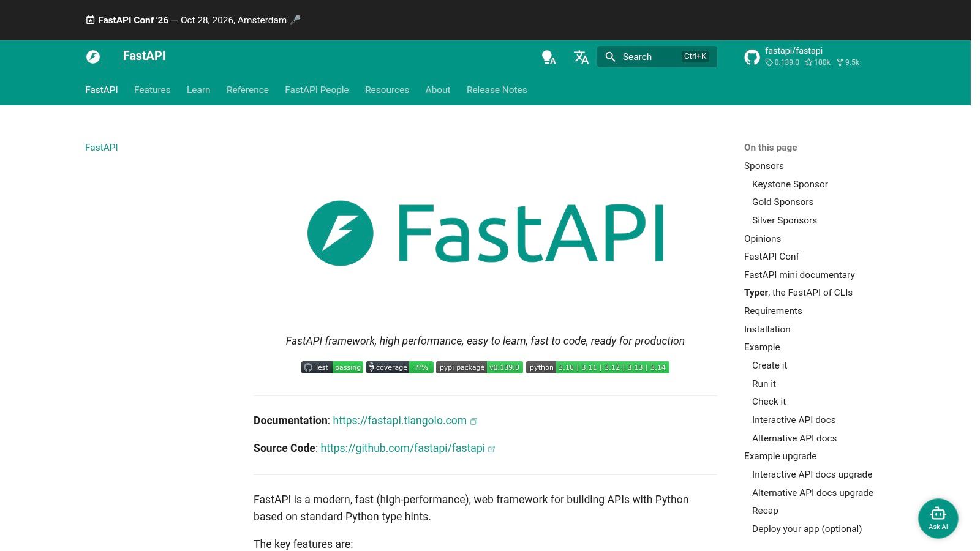Jump to Requirements section
The width and height of the screenshot is (980, 551).
[x=773, y=311]
